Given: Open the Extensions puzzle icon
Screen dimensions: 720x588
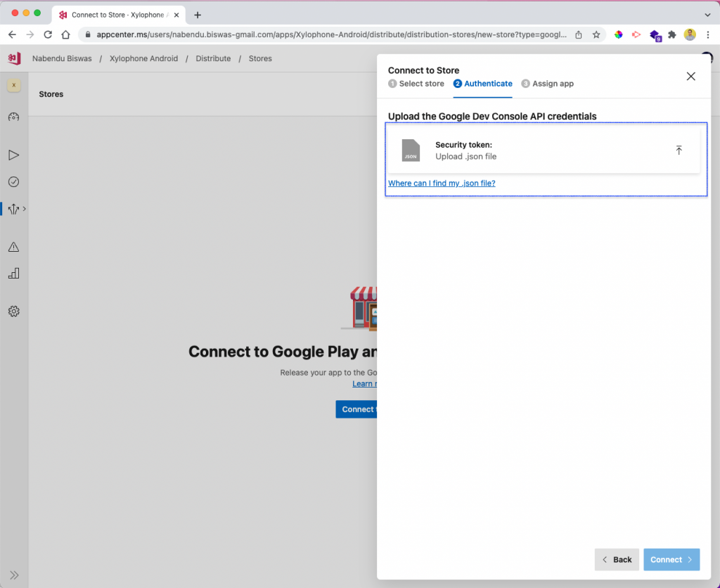Looking at the screenshot, I should tap(672, 34).
